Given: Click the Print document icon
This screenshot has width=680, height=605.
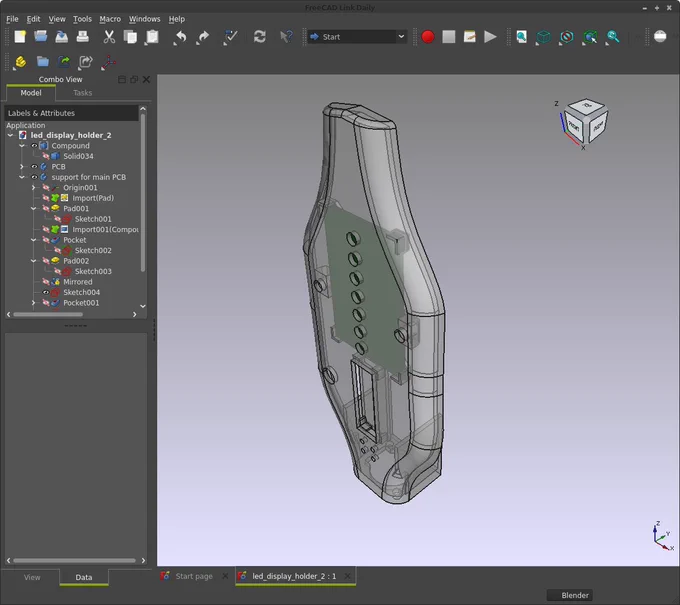Looking at the screenshot, I should (x=82, y=37).
